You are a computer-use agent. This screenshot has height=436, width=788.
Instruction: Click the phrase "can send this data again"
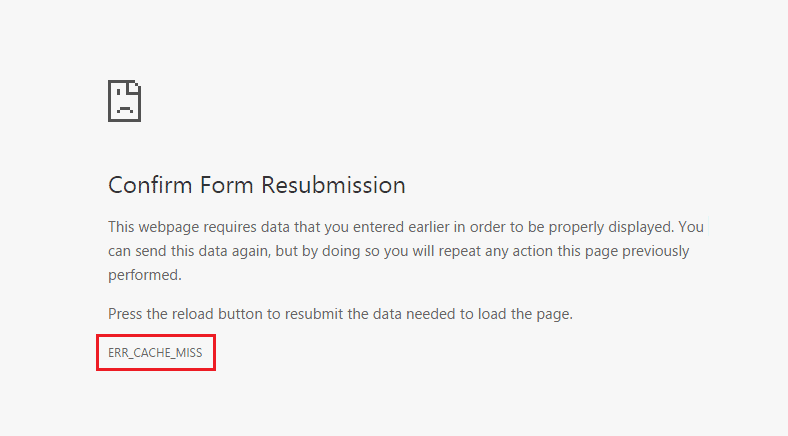click(188, 251)
